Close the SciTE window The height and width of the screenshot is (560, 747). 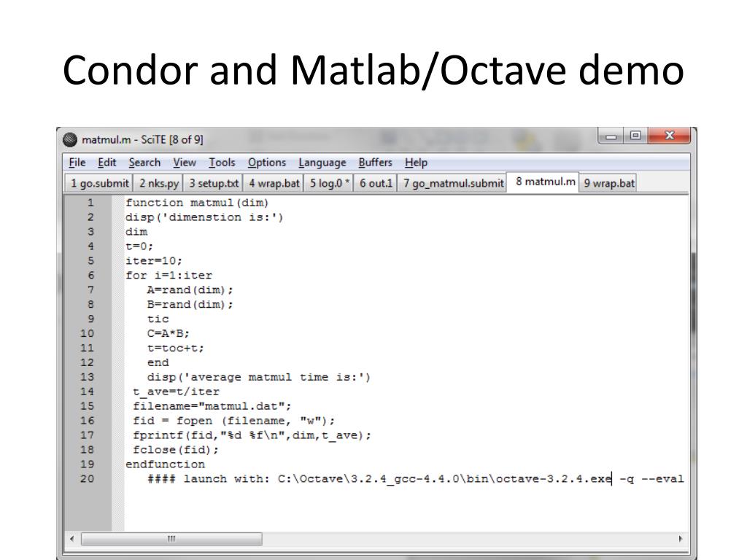(669, 136)
